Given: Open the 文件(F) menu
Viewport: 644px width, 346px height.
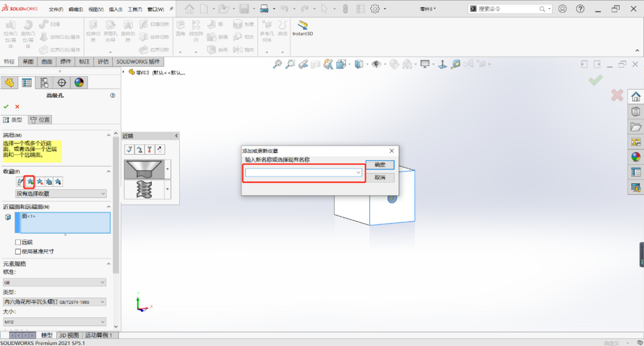Looking at the screenshot, I should click(x=56, y=9).
